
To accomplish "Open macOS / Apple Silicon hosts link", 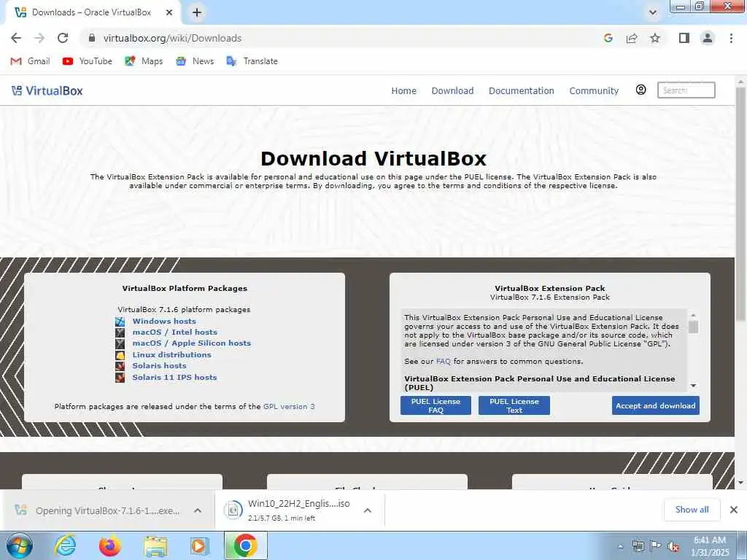I will pos(192,343).
